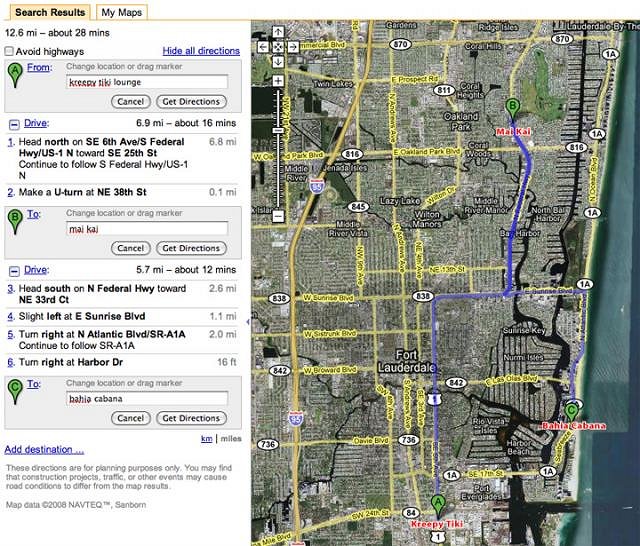Click the 'mai kai' destination input field
The width and height of the screenshot is (640, 546).
pos(146,228)
